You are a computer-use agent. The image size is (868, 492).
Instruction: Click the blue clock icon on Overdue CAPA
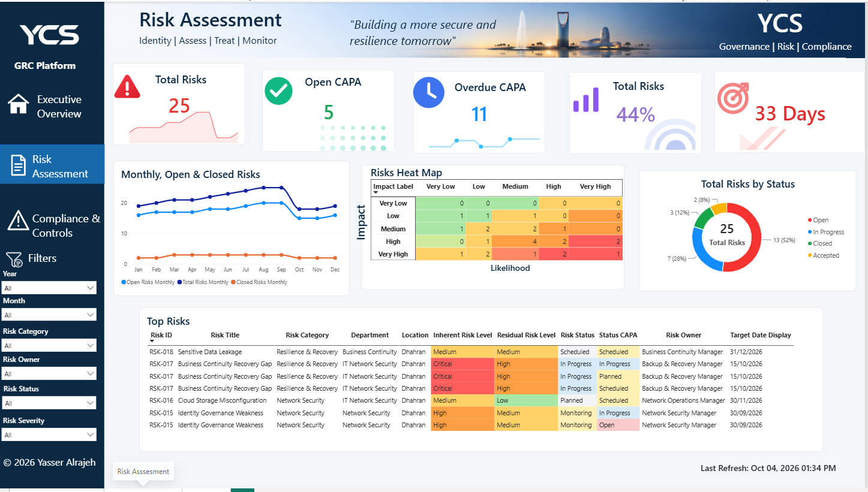428,93
